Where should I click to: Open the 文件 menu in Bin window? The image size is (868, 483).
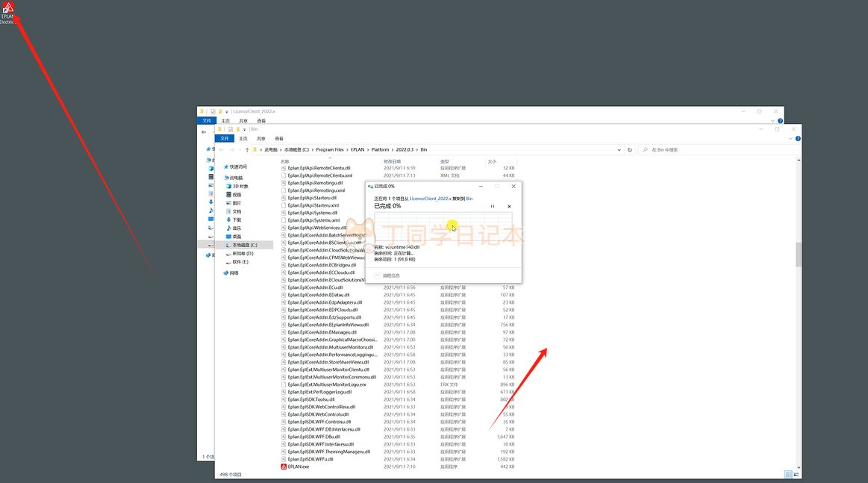[x=225, y=138]
